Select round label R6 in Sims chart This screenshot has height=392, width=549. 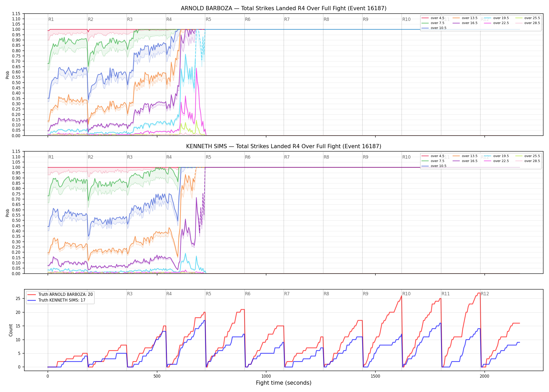click(x=248, y=157)
